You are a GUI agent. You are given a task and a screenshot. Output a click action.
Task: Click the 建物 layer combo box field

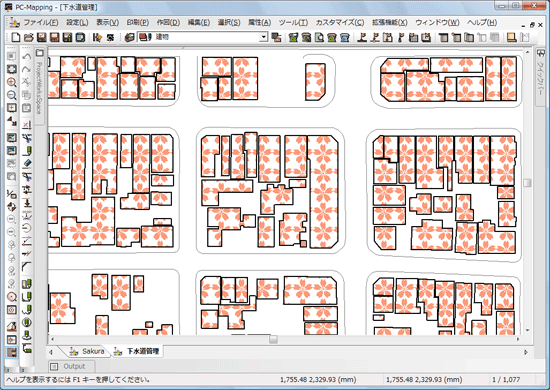pos(202,37)
